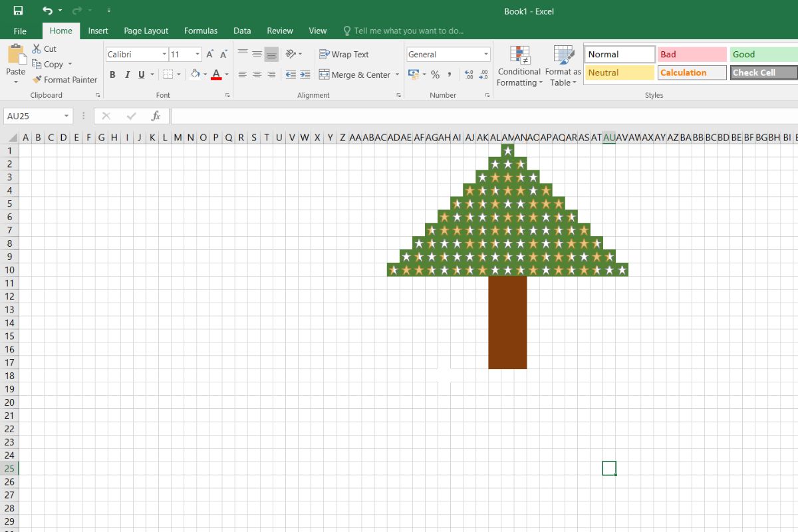Viewport: 798px width, 532px height.
Task: Toggle italic formatting
Action: (x=127, y=75)
